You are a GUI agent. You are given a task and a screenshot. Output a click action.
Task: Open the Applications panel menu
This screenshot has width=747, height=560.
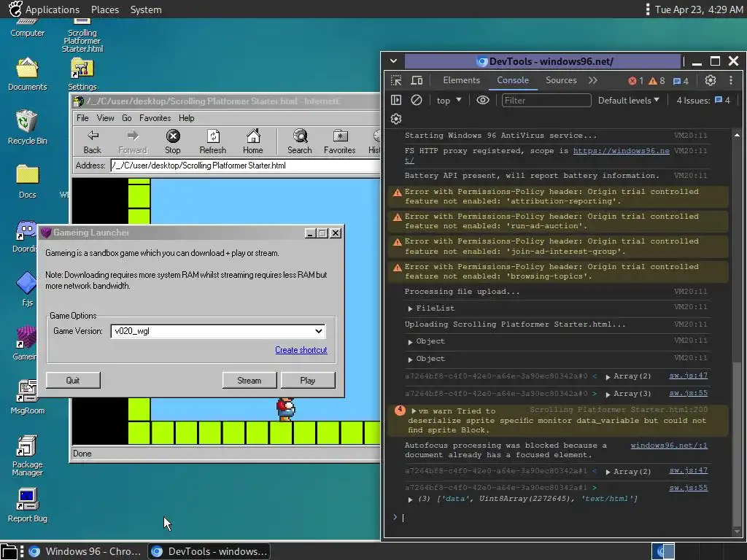tap(53, 9)
